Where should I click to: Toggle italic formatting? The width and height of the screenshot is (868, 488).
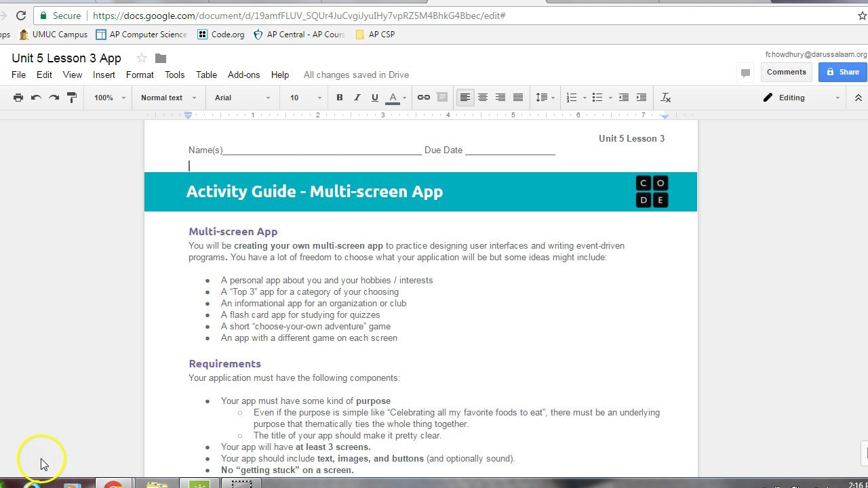[x=357, y=97]
